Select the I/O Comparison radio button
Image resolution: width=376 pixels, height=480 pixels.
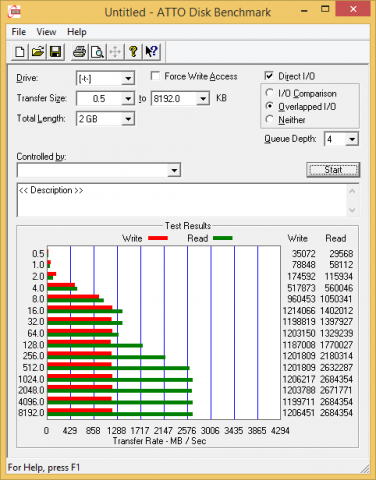click(269, 93)
